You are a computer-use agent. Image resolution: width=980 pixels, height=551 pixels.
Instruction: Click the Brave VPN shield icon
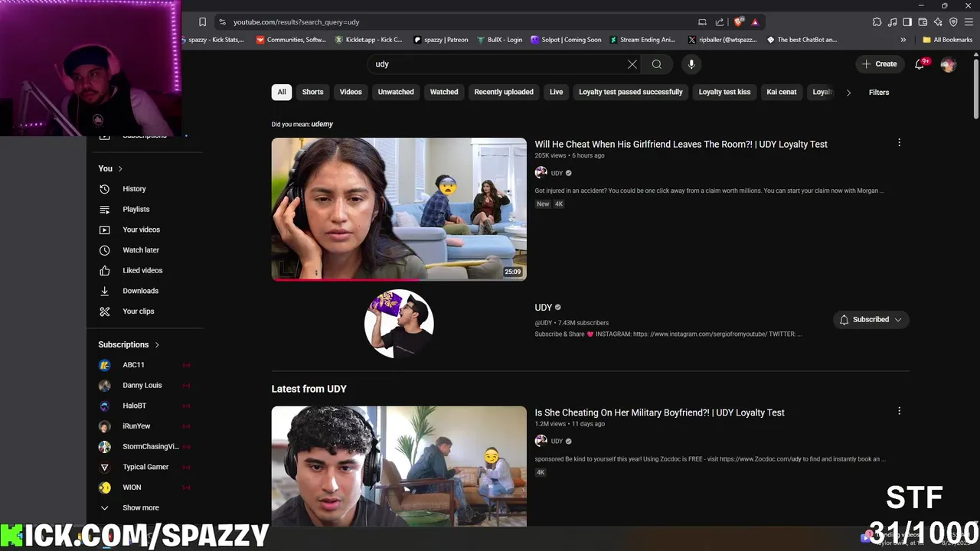(953, 22)
